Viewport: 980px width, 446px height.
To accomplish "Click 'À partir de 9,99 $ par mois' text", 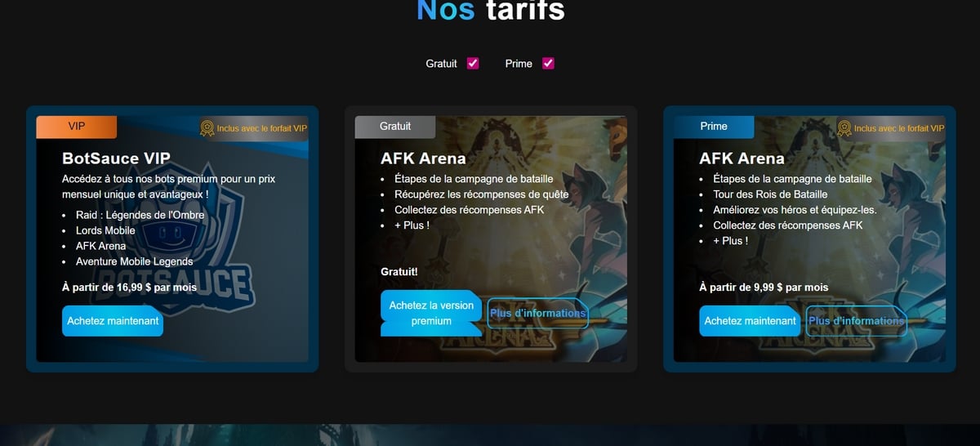I will click(764, 288).
